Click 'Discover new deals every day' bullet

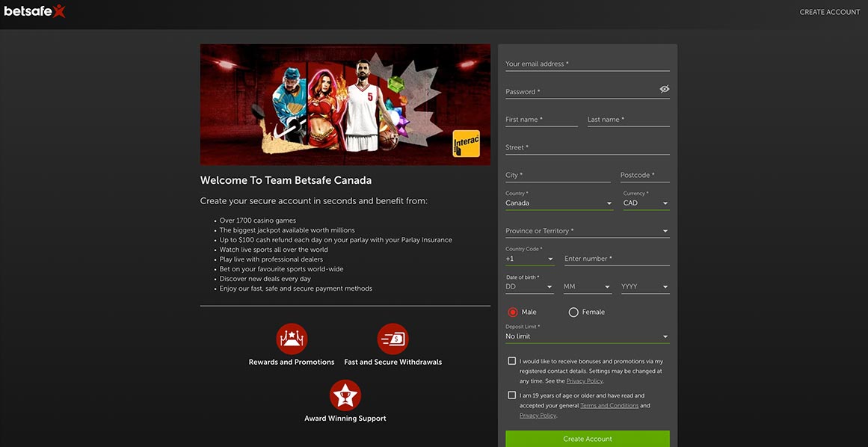(265, 279)
